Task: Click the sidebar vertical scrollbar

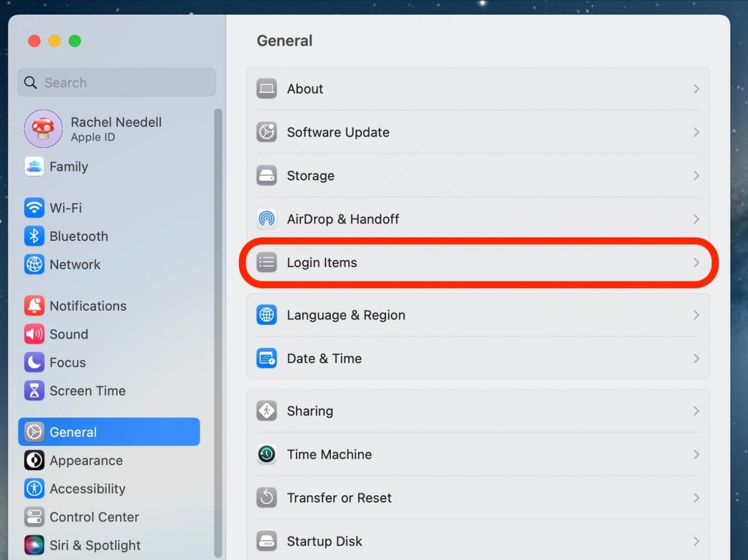Action: pos(218,333)
